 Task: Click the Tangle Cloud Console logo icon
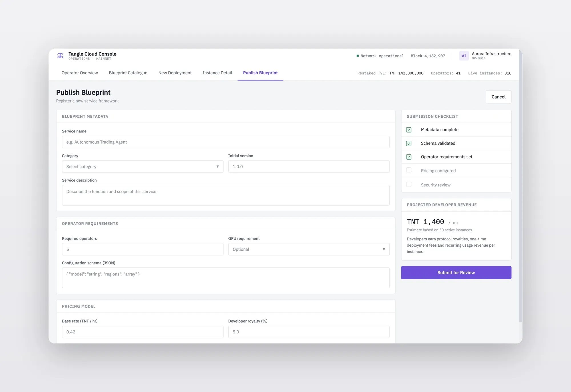point(60,56)
